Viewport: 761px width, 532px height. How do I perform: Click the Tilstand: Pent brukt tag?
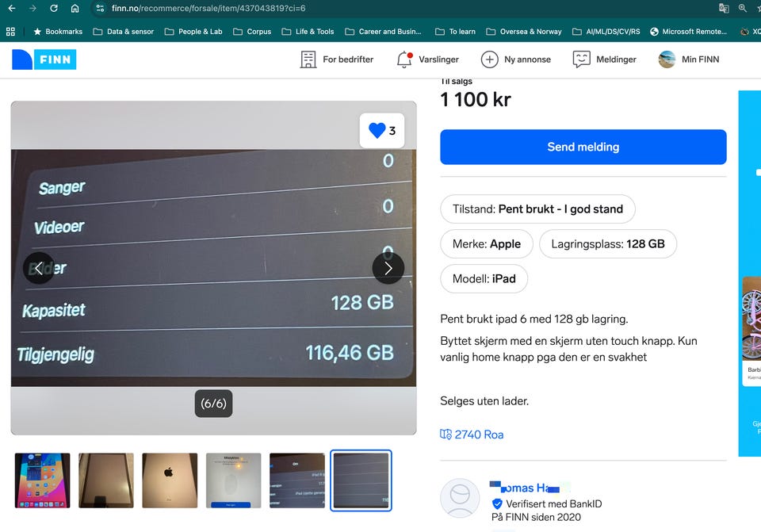(537, 209)
